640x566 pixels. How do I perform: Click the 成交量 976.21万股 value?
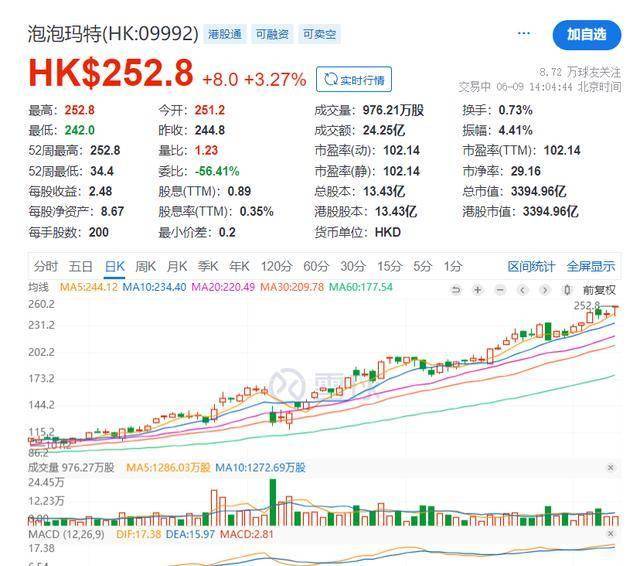click(393, 110)
